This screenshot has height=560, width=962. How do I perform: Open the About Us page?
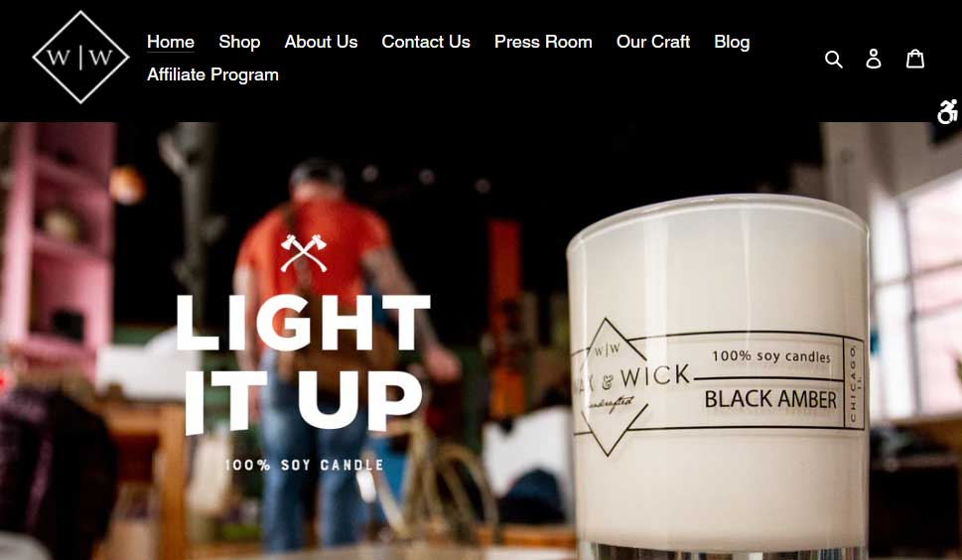[x=321, y=42]
